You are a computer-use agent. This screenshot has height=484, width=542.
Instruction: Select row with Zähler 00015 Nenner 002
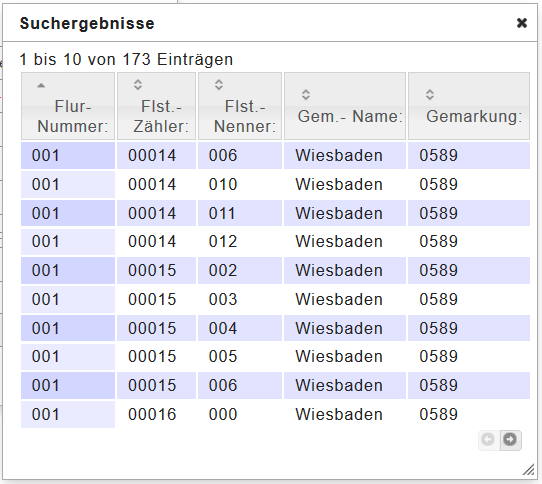click(275, 270)
